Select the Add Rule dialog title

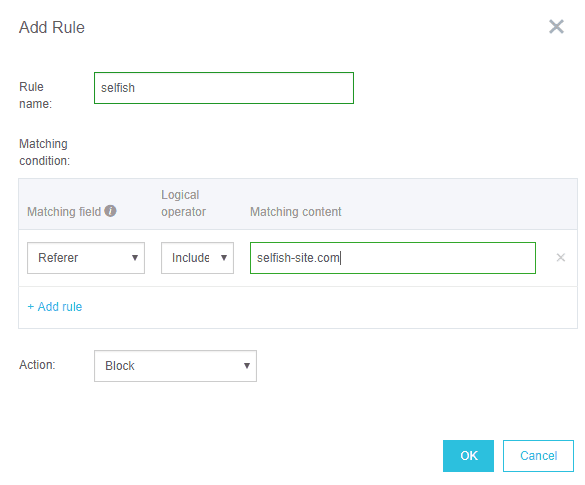click(x=52, y=27)
